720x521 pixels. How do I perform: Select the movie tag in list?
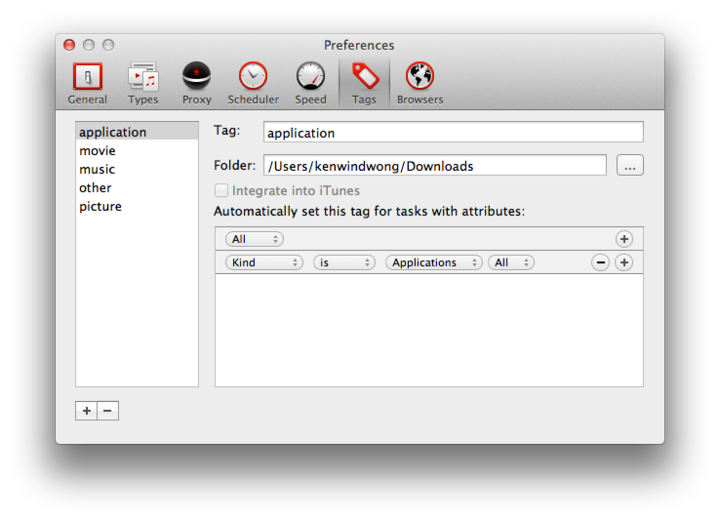coord(98,151)
